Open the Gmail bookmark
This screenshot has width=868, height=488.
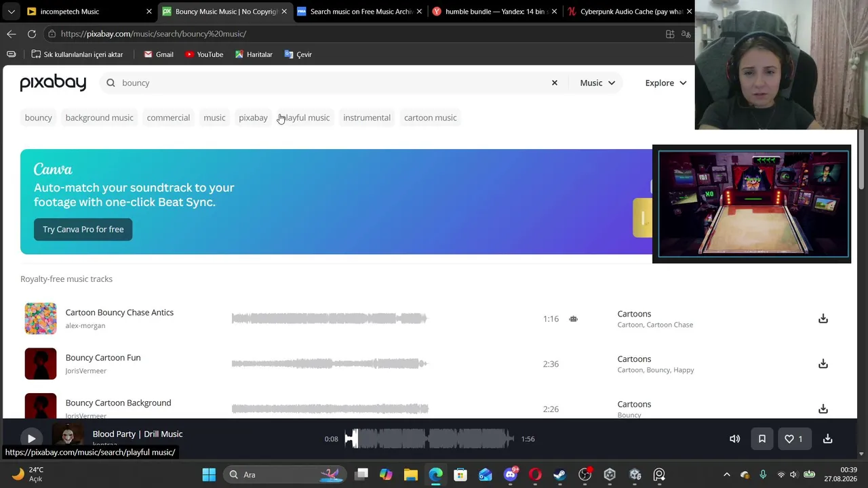tap(158, 54)
